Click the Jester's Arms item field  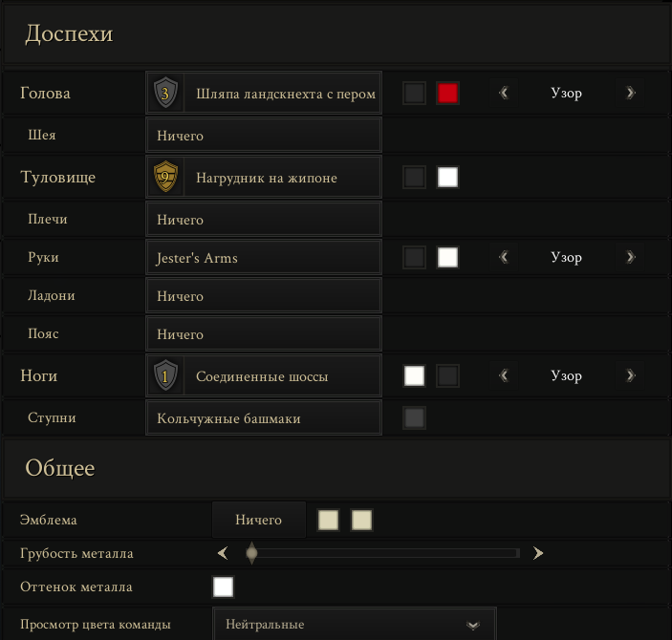coord(264,258)
